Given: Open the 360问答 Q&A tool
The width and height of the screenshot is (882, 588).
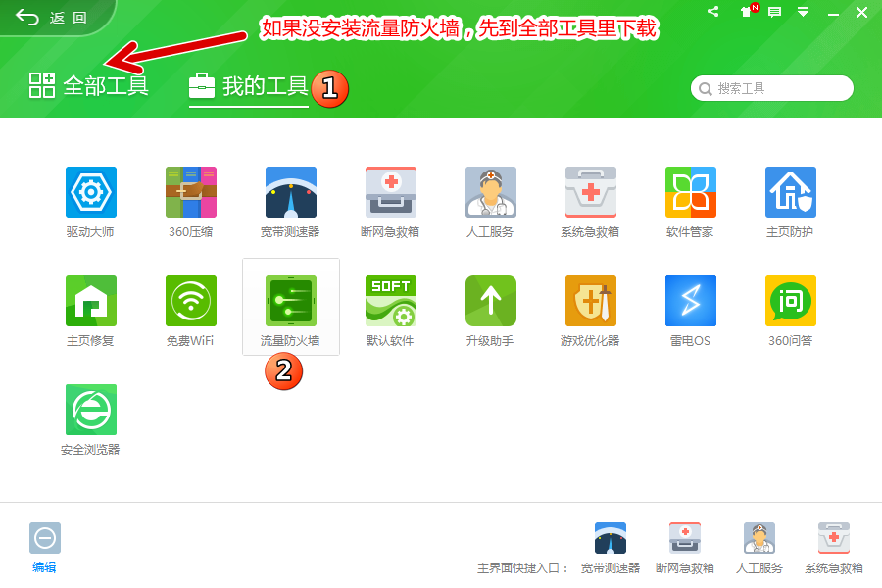Looking at the screenshot, I should (790, 301).
